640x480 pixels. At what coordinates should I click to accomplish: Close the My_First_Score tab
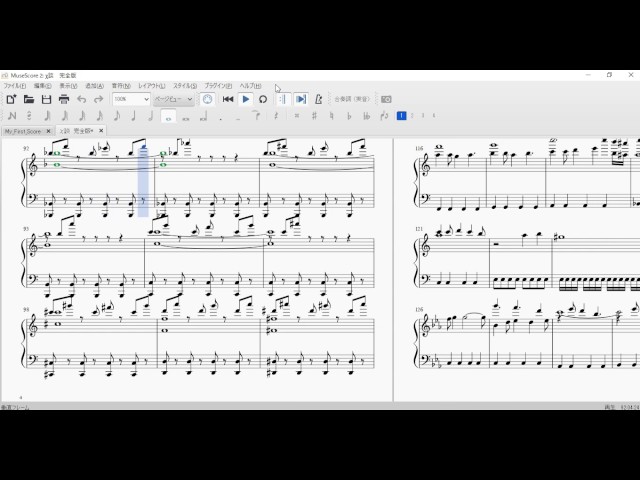tap(49, 131)
